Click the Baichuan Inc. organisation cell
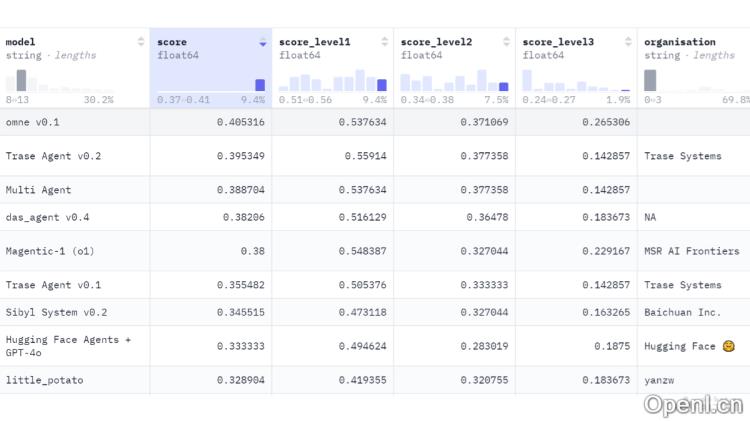This screenshot has width=750, height=421. pyautogui.click(x=682, y=312)
